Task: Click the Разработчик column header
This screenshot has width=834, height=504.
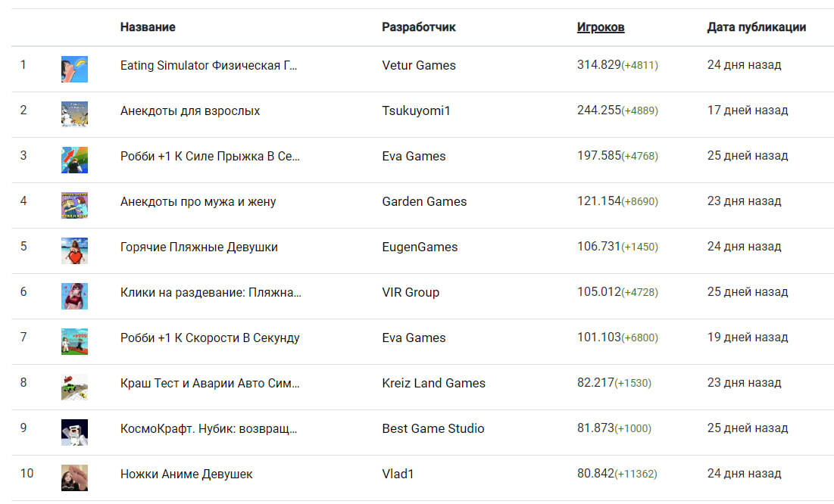Action: (419, 27)
